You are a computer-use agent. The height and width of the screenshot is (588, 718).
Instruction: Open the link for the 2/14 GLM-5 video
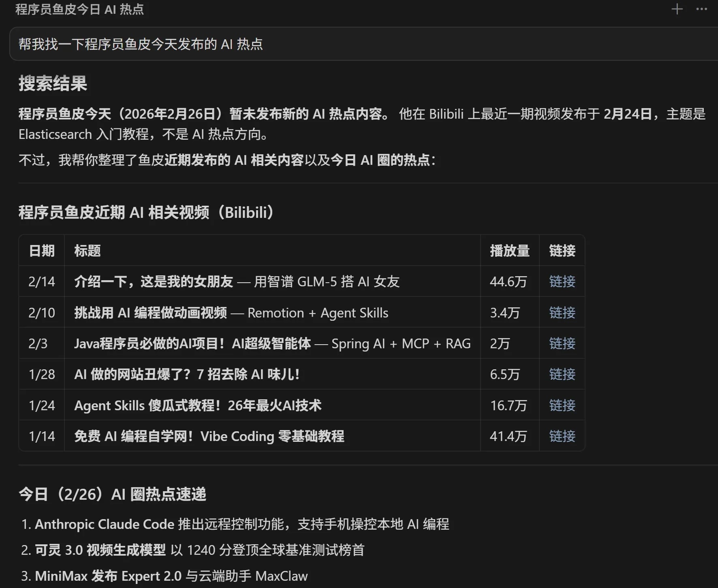[x=562, y=281]
